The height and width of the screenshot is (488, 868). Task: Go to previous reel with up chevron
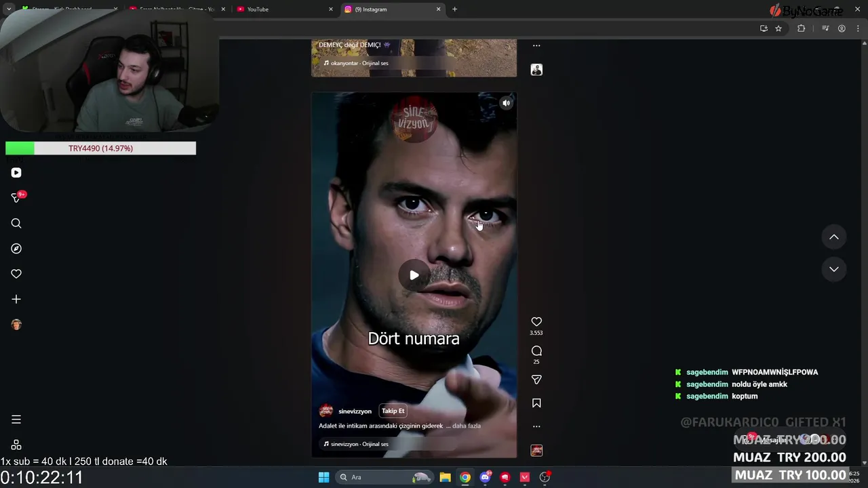click(x=834, y=237)
